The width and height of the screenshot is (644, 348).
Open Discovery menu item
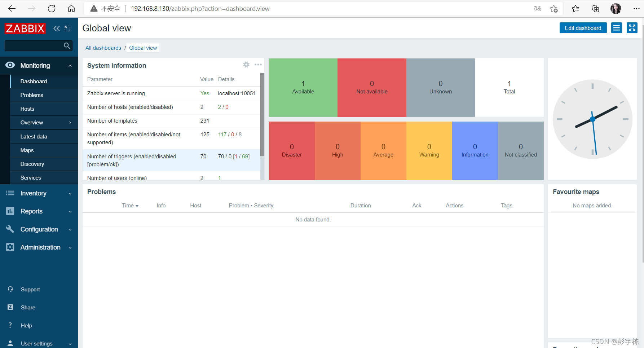pyautogui.click(x=44, y=164)
